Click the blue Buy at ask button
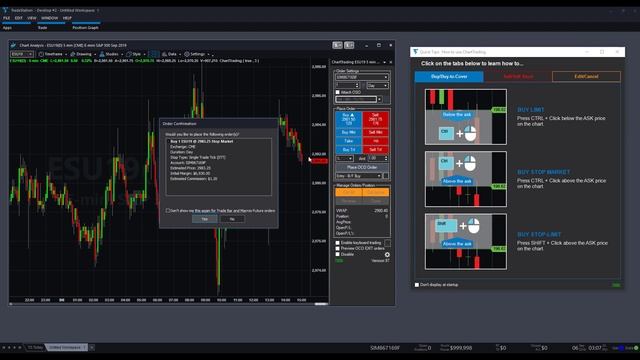This screenshot has height=360, width=640. 348,120
